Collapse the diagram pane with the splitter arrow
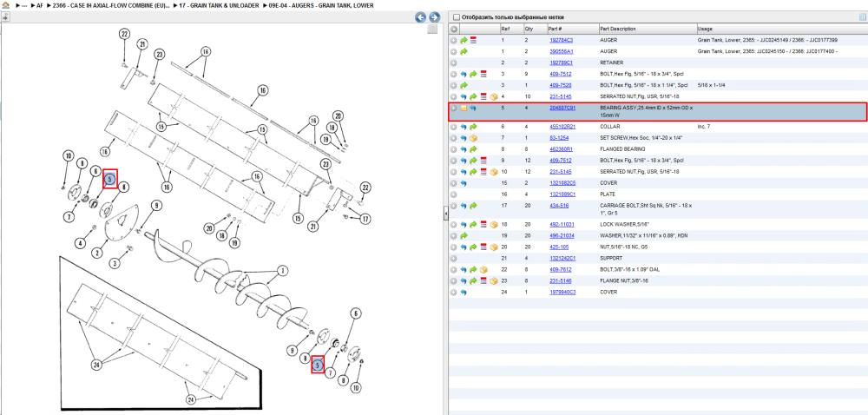This screenshot has height=415, width=868. 445,214
